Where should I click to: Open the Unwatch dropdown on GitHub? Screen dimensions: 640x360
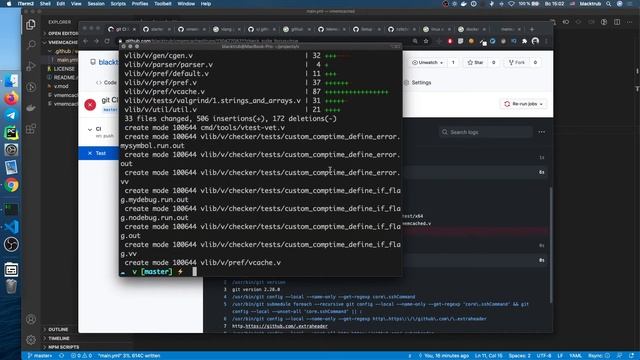click(x=427, y=62)
